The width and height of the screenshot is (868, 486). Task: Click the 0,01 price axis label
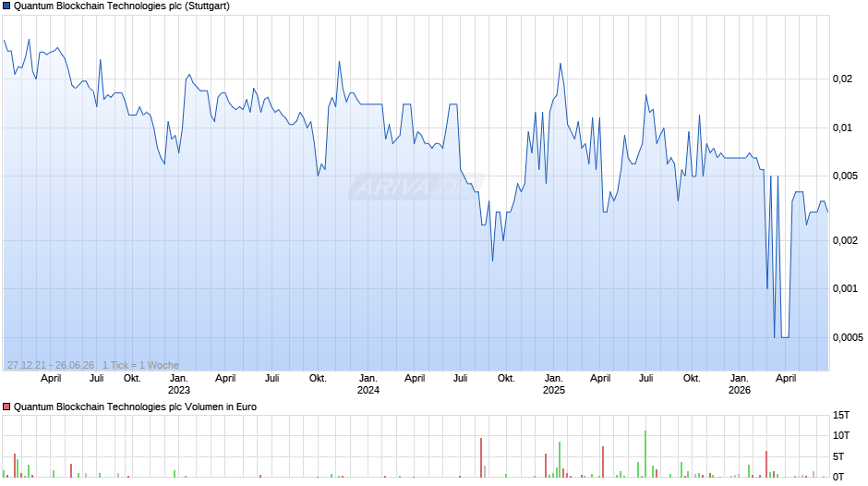842,128
